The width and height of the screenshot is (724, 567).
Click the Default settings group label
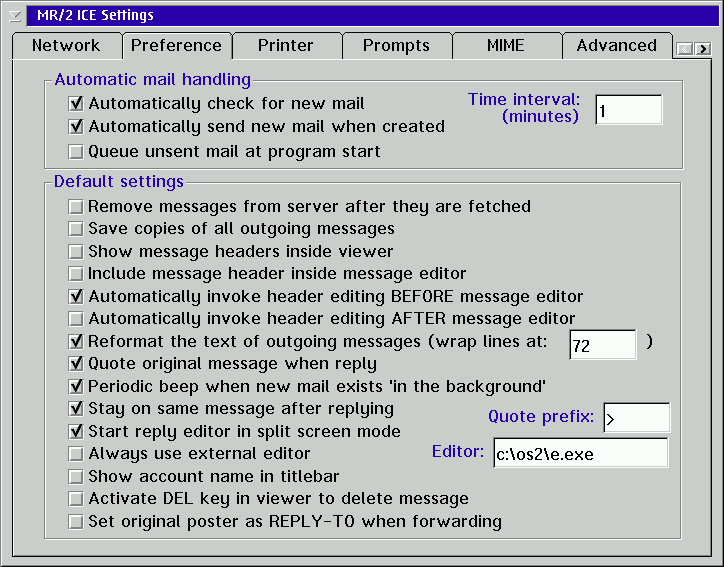point(119,181)
